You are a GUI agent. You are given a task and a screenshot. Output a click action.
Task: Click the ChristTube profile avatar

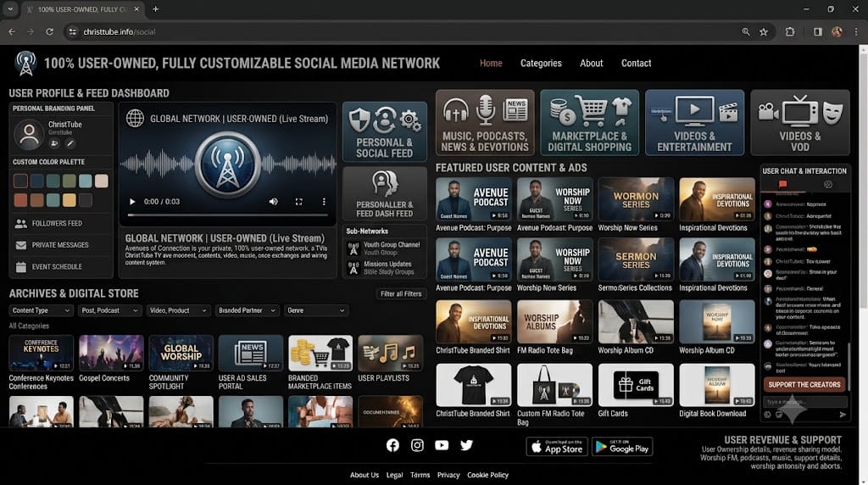pyautogui.click(x=29, y=133)
